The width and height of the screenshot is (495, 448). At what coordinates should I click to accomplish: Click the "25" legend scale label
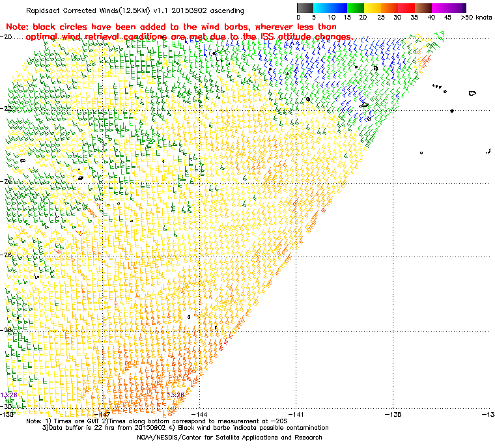point(381,18)
